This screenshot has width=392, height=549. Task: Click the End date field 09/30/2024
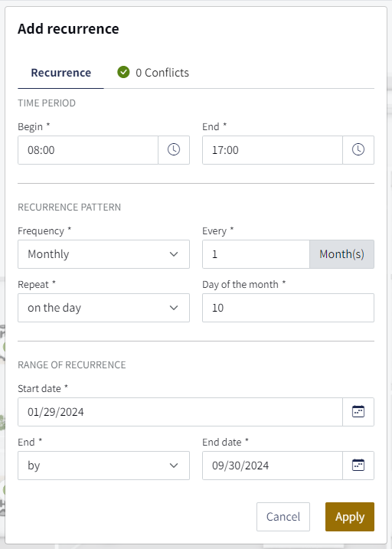(x=273, y=466)
